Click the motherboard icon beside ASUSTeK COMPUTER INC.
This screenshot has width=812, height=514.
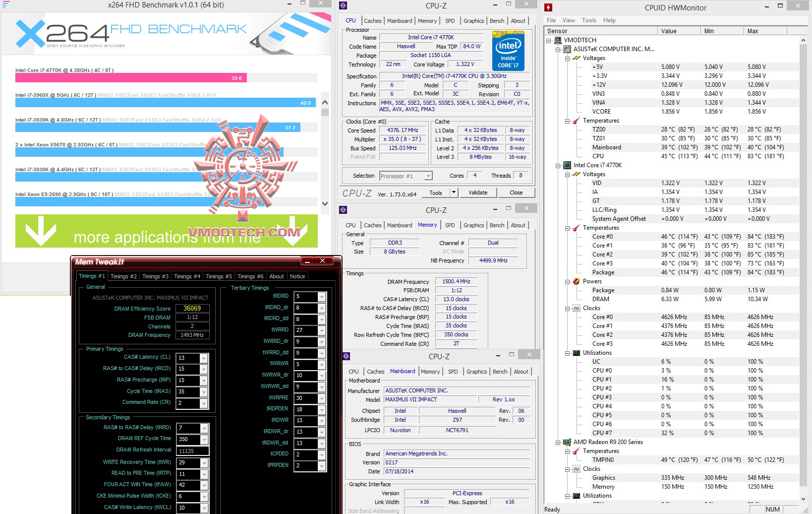567,49
